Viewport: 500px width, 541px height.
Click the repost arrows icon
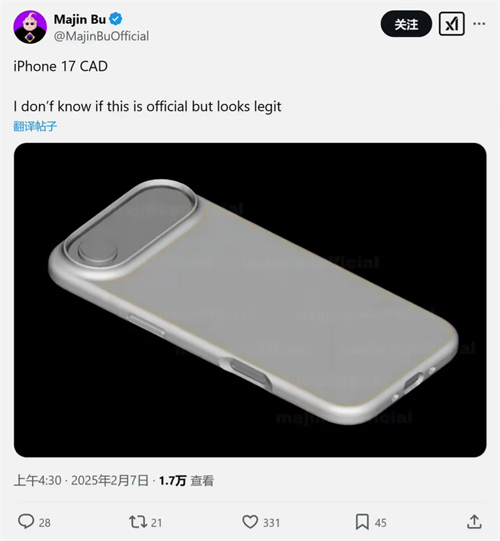tap(138, 522)
